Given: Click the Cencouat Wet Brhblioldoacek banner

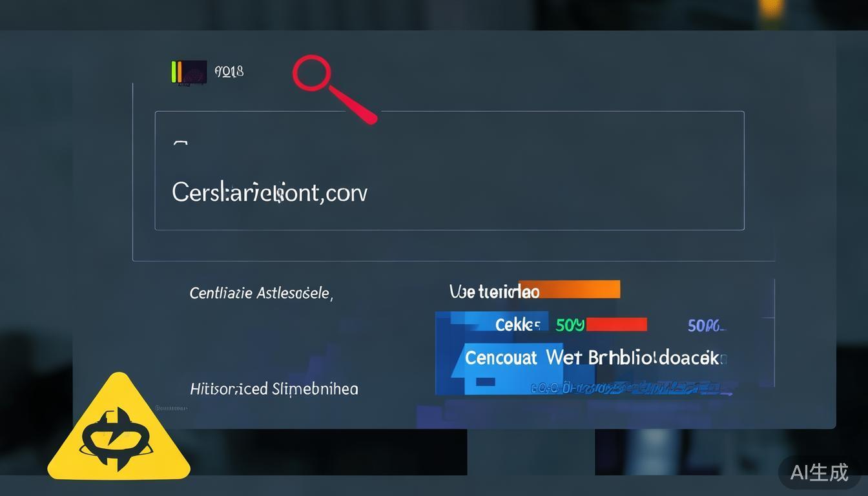Looking at the screenshot, I should coord(595,358).
